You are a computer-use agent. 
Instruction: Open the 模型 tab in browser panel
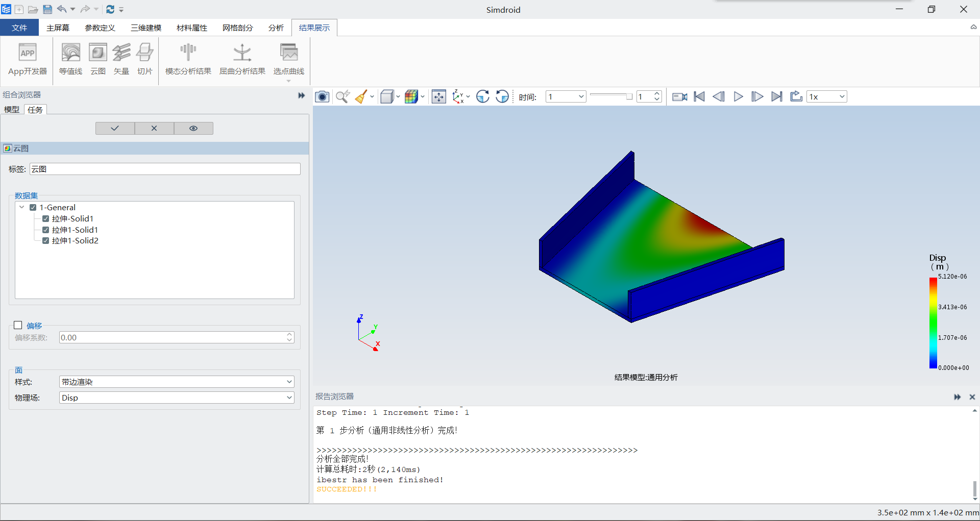pos(12,110)
